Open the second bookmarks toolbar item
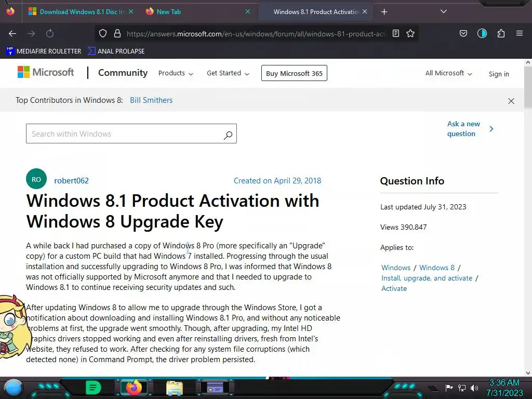Image resolution: width=532 pixels, height=399 pixels. pos(116,51)
